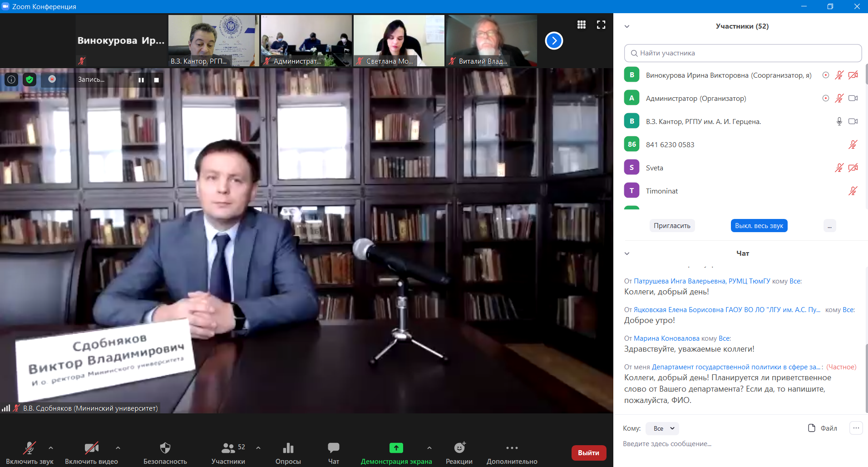Image resolution: width=868 pixels, height=467 pixels.
Task: Stop the recording
Action: pyautogui.click(x=157, y=80)
